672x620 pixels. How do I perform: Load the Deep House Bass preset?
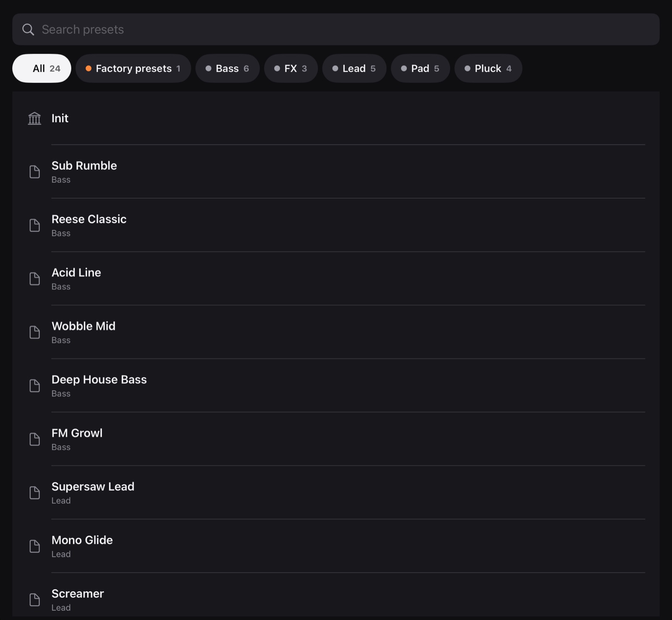[336, 385]
